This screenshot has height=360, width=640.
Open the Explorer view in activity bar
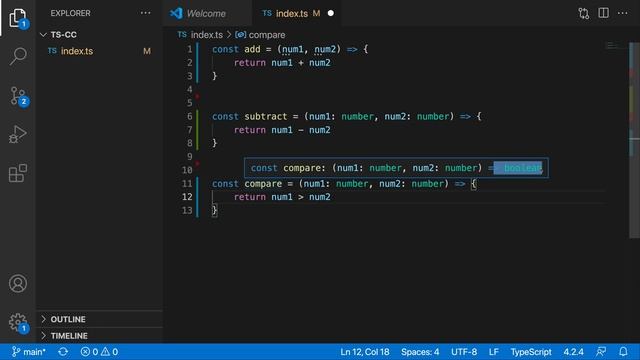point(18,18)
